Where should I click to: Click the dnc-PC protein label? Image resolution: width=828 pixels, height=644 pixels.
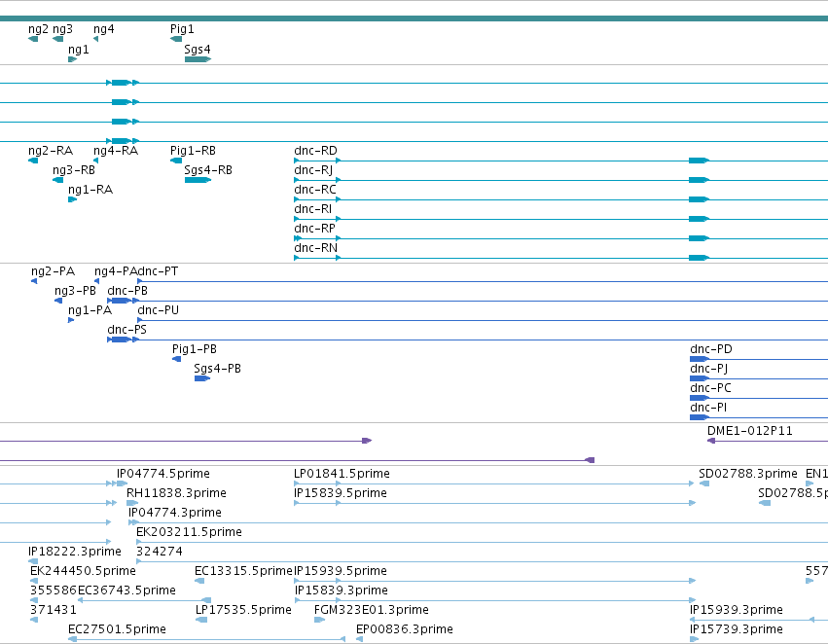[x=710, y=388]
